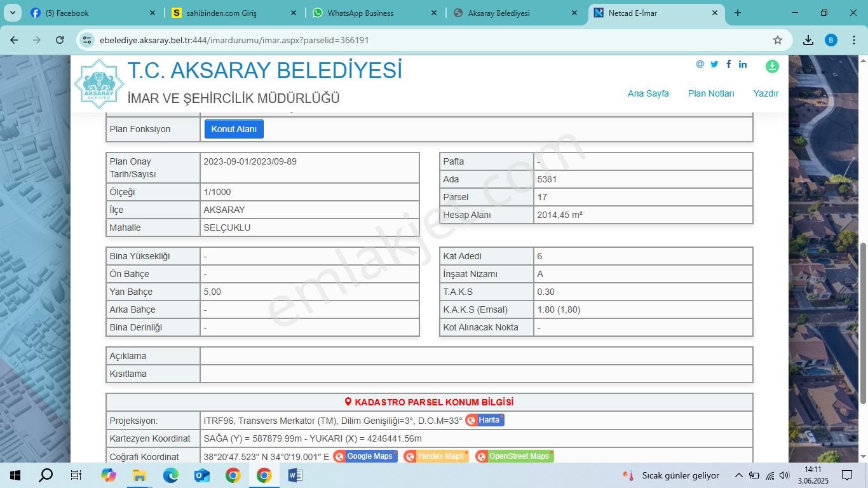Open the Plan Notları menu link
868x488 pixels.
[710, 93]
